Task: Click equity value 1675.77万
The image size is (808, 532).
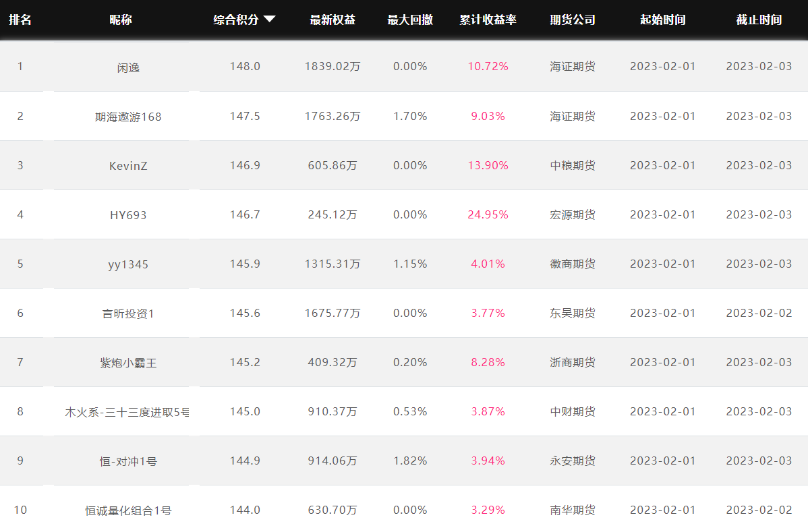Action: (x=333, y=313)
